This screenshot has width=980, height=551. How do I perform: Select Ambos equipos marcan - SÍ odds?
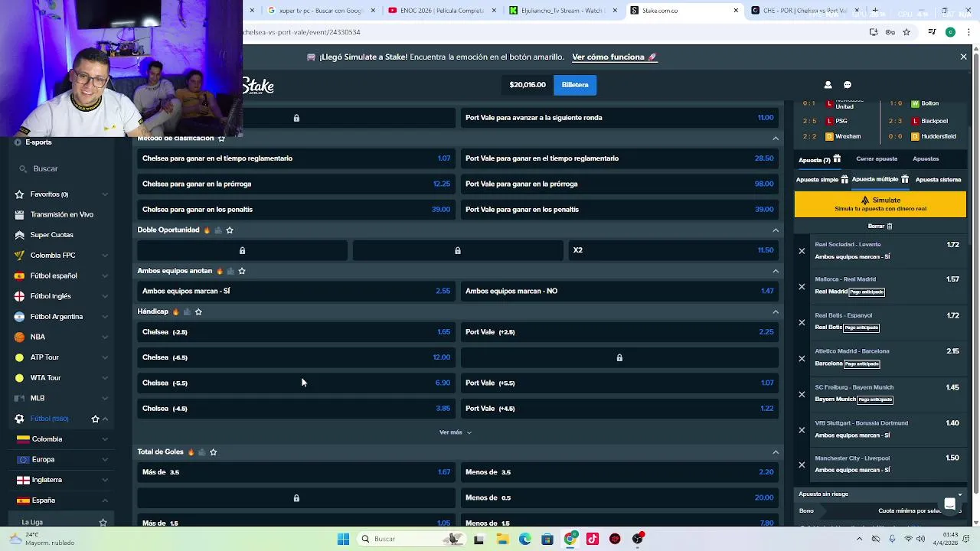(x=296, y=291)
